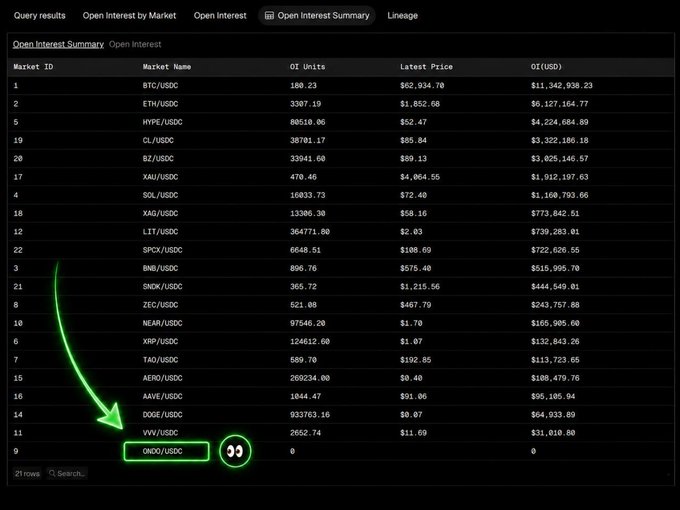Screen dimensions: 680x510
Task: Click OI Units value 180.23
Action: coord(303,85)
